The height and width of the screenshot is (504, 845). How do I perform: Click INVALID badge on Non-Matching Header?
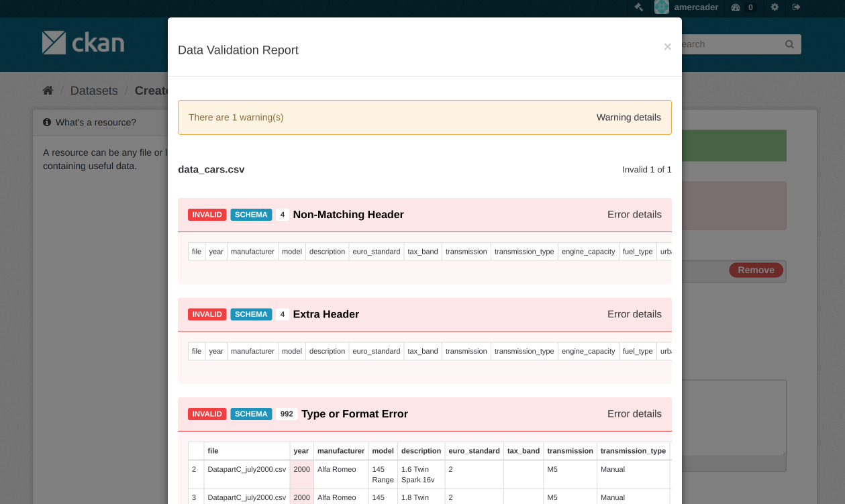(207, 215)
